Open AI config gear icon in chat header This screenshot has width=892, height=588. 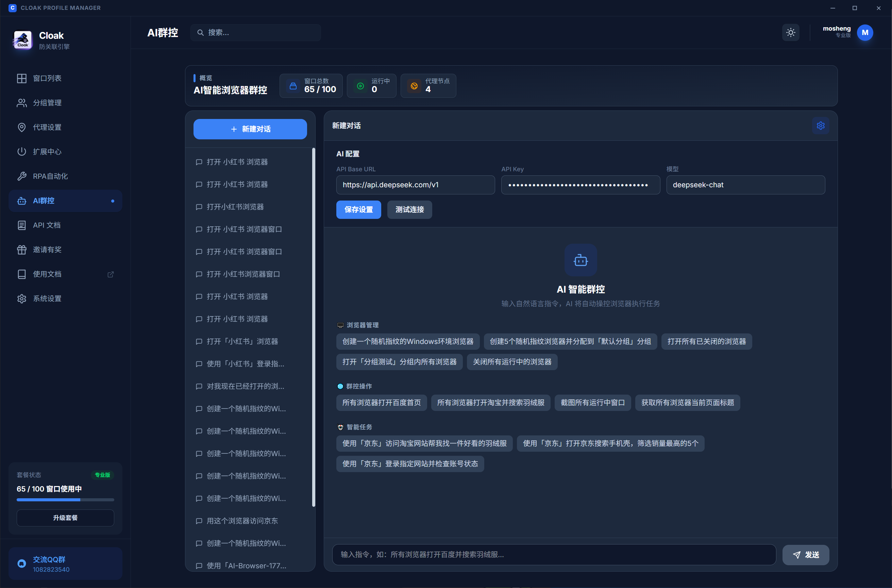point(820,126)
